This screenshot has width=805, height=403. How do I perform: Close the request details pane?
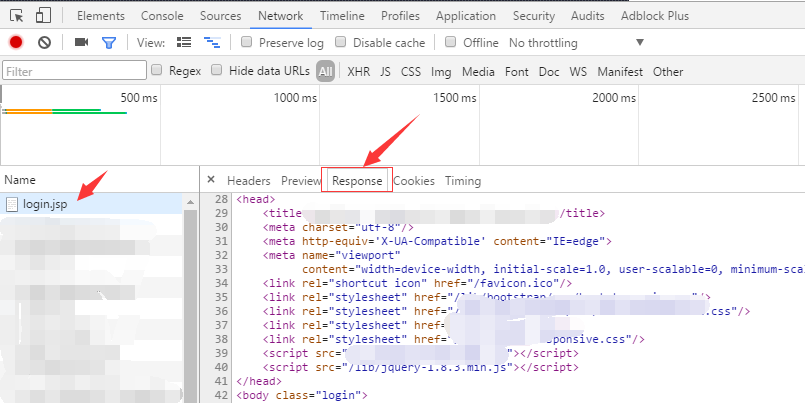point(211,180)
